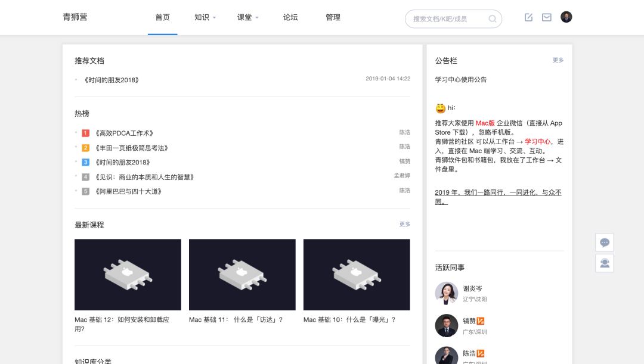This screenshot has height=364, width=644.
Task: Open the 管理 section in the navigation
Action: tap(333, 17)
